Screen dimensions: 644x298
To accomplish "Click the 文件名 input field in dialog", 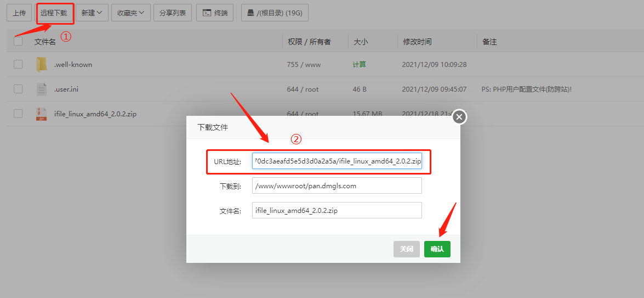I will (x=337, y=210).
